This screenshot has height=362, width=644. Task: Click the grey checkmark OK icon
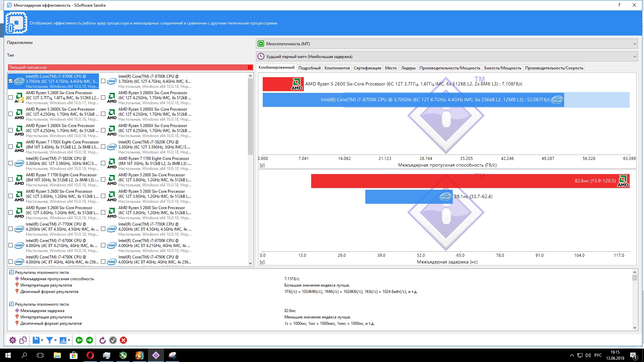tap(113, 340)
